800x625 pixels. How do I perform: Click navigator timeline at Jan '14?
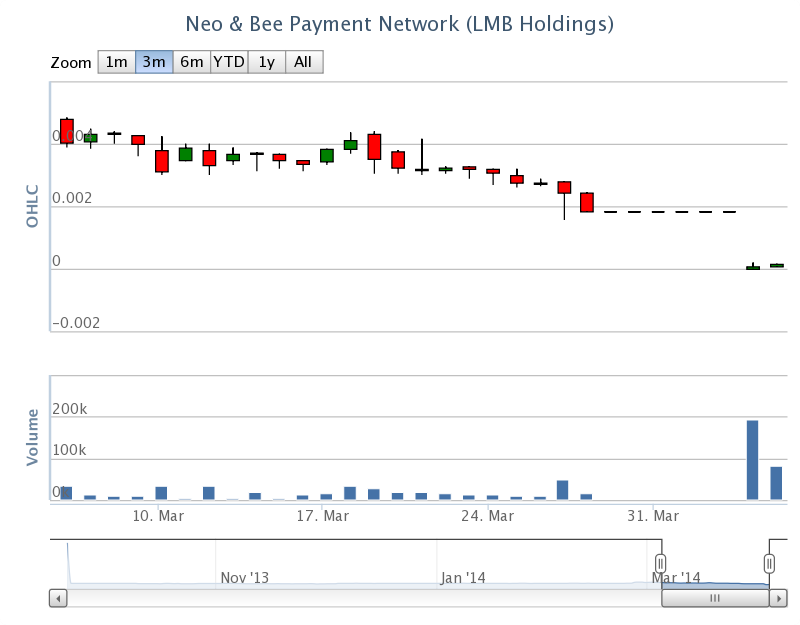(463, 577)
